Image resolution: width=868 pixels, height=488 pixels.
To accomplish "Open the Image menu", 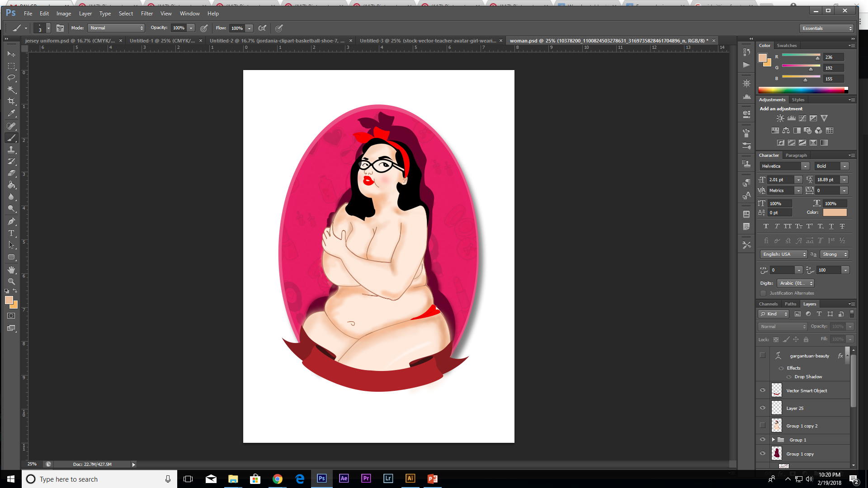I will [x=64, y=14].
